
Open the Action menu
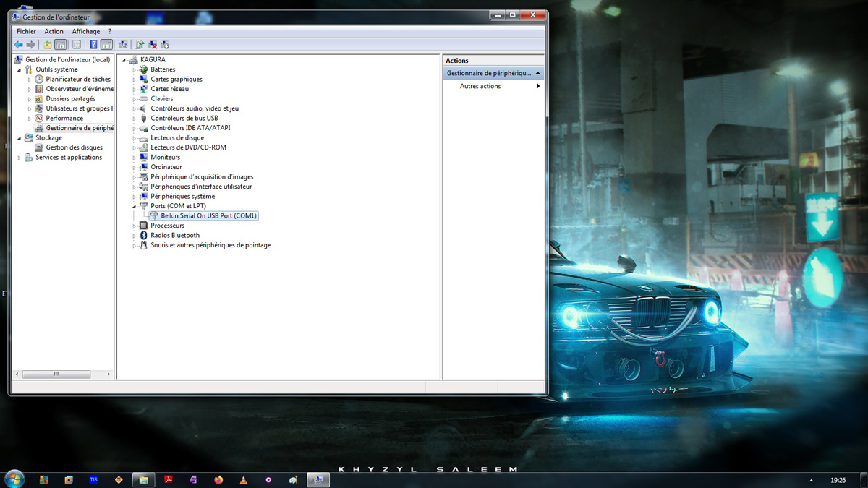tap(54, 32)
